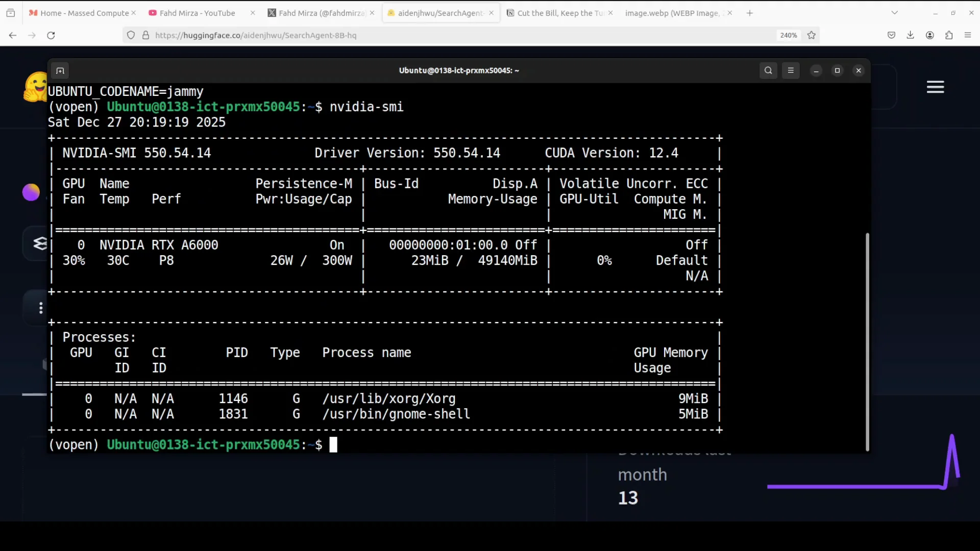Open the browser downloads panel

point(910,35)
